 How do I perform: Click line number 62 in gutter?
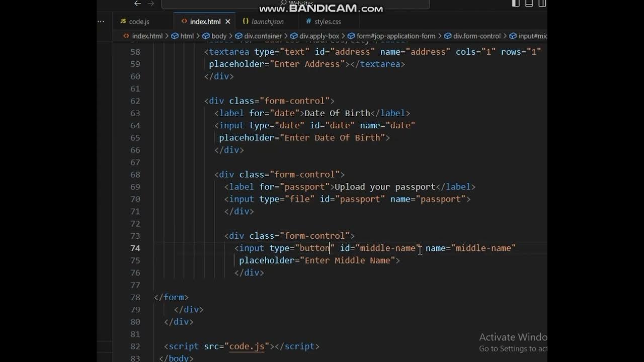(135, 101)
